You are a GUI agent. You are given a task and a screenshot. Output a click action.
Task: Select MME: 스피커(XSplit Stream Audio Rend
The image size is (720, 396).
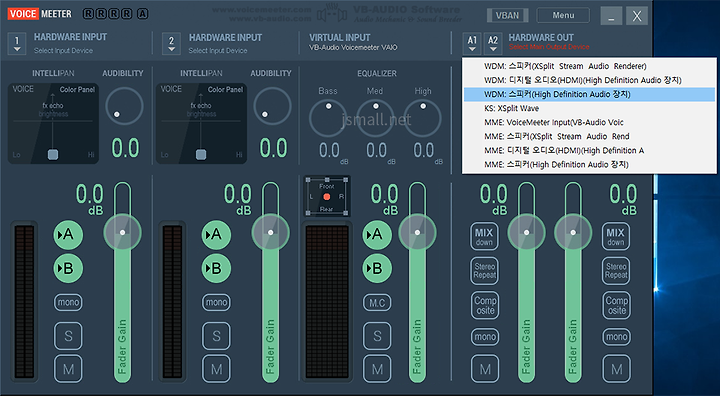pyautogui.click(x=589, y=136)
